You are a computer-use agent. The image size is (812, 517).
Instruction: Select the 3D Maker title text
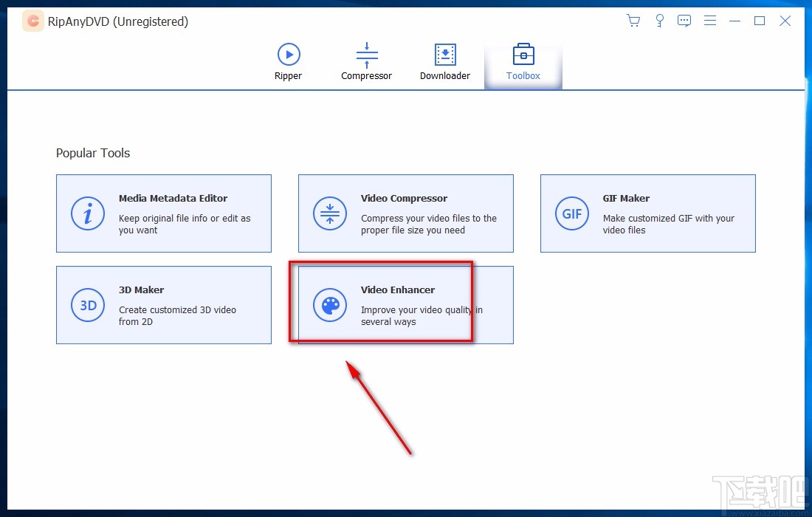[141, 290]
